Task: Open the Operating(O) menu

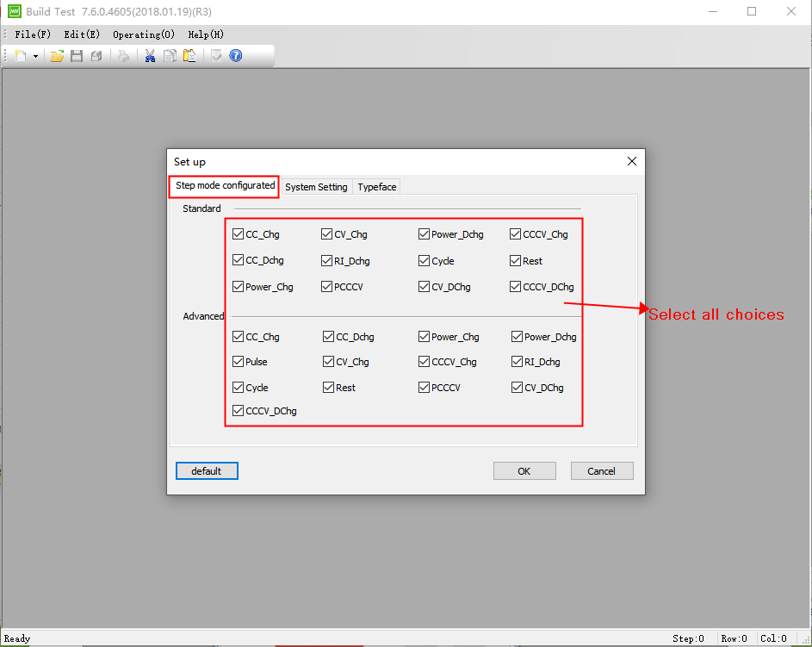Action: [x=144, y=34]
